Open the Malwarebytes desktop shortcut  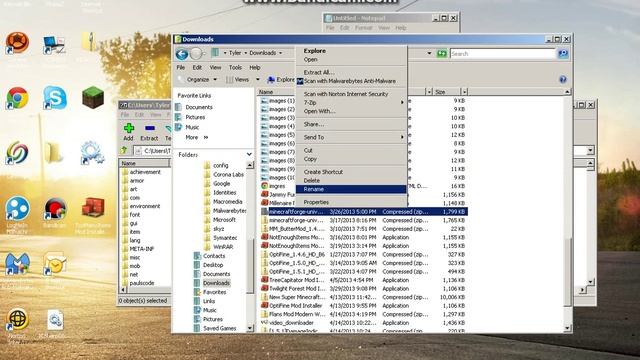coord(17,264)
